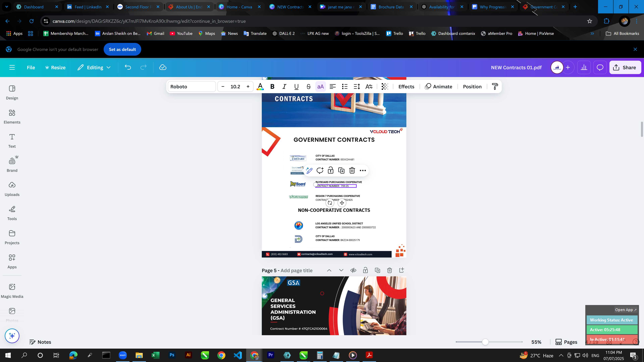This screenshot has height=362, width=644.
Task: Open the Text panel in sidebar
Action: point(12,141)
